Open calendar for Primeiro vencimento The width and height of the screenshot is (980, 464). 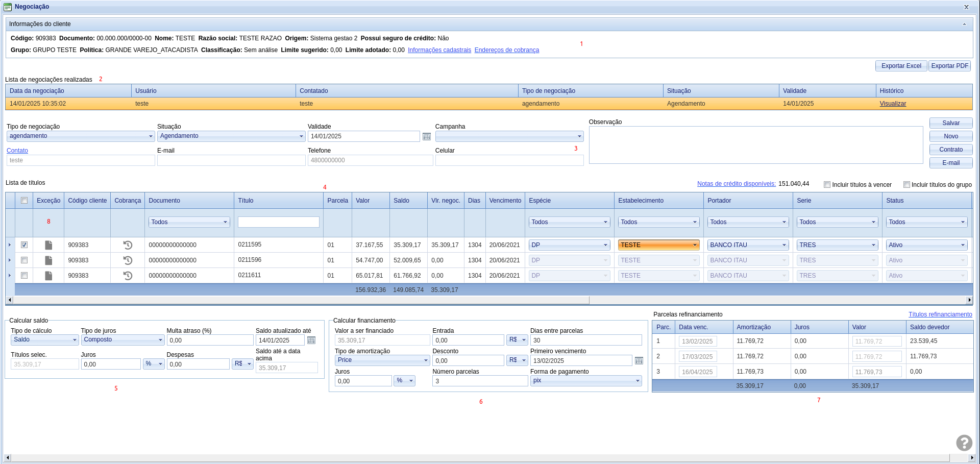point(639,361)
